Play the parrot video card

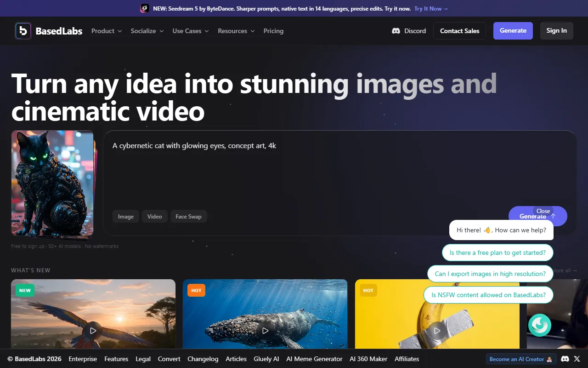click(x=93, y=330)
